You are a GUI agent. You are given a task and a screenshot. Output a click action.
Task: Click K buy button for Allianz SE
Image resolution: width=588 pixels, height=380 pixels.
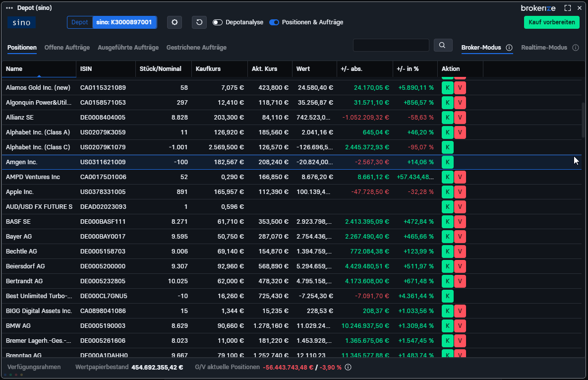[447, 118]
